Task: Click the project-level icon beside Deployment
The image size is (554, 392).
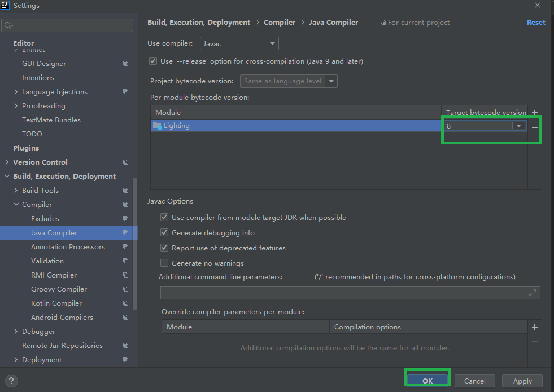Action: [125, 360]
